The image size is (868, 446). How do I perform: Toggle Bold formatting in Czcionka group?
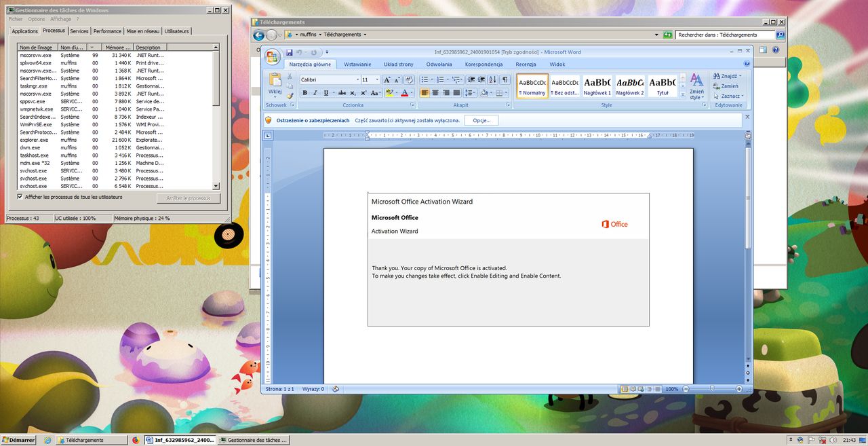click(305, 93)
